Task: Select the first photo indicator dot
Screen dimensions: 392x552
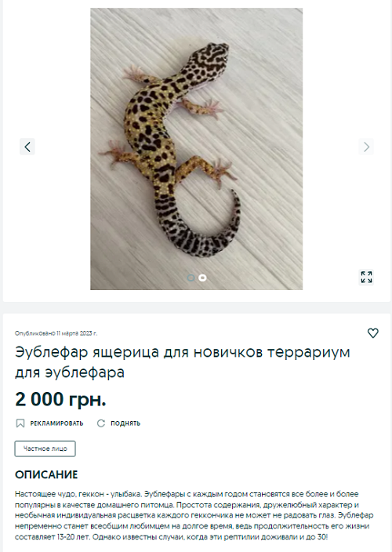Action: coord(191,278)
